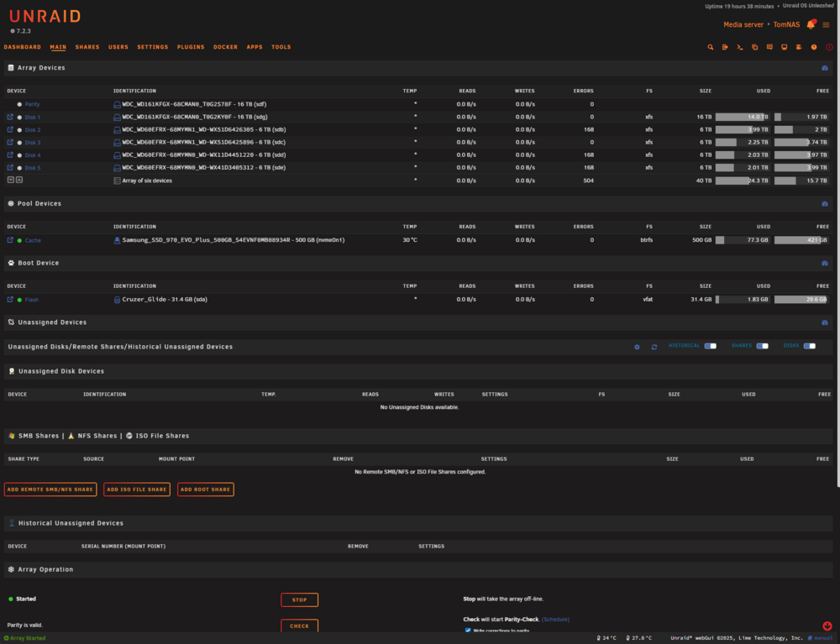Toggle the Historical switch
Viewport: 840px width, 644px height.
point(711,347)
